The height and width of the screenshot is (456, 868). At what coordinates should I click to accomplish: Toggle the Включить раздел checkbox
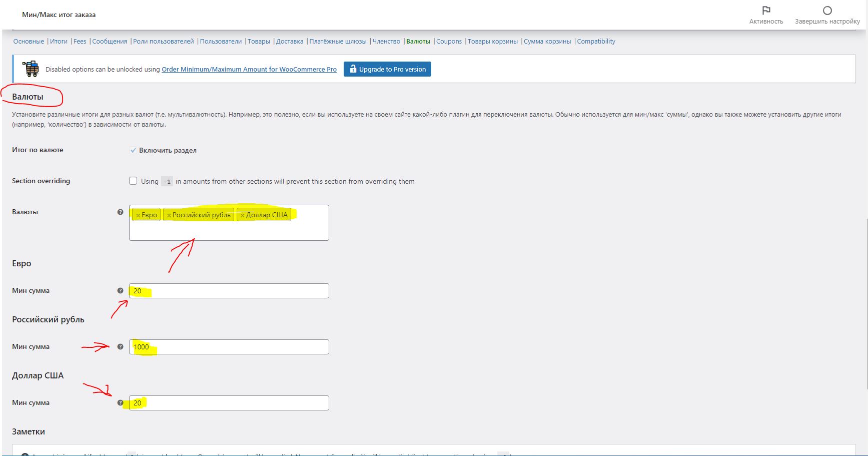[x=133, y=150]
